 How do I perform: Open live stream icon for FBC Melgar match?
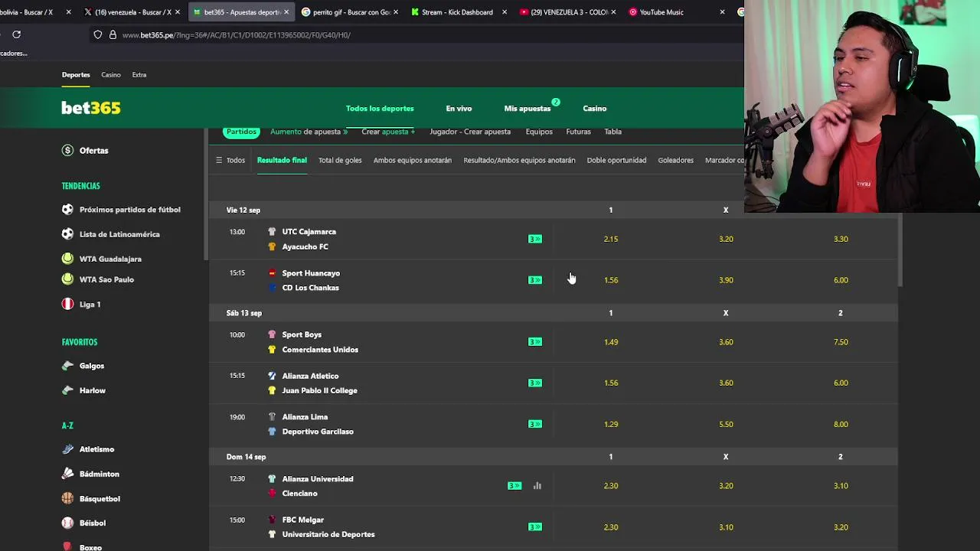tap(535, 527)
